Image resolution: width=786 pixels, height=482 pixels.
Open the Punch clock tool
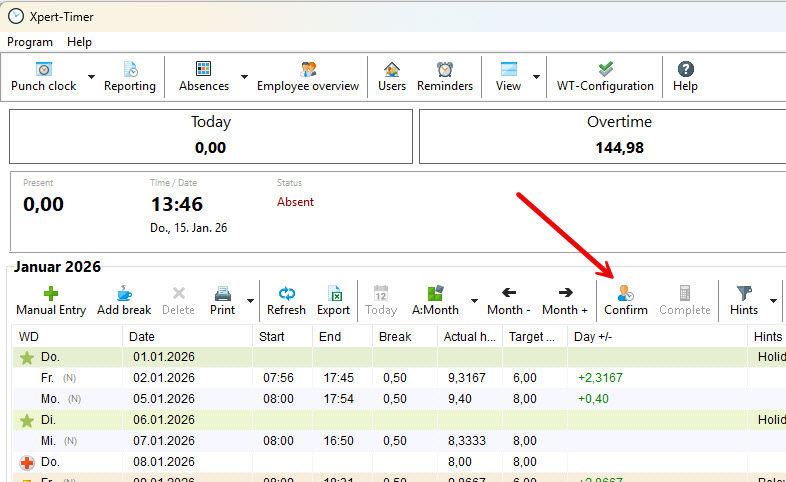(x=43, y=76)
